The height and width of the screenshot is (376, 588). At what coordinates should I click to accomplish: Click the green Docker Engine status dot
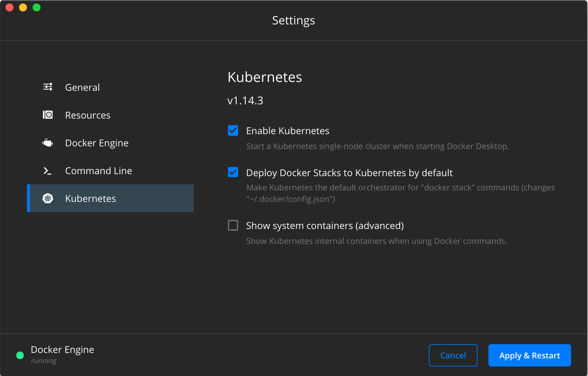pos(20,355)
